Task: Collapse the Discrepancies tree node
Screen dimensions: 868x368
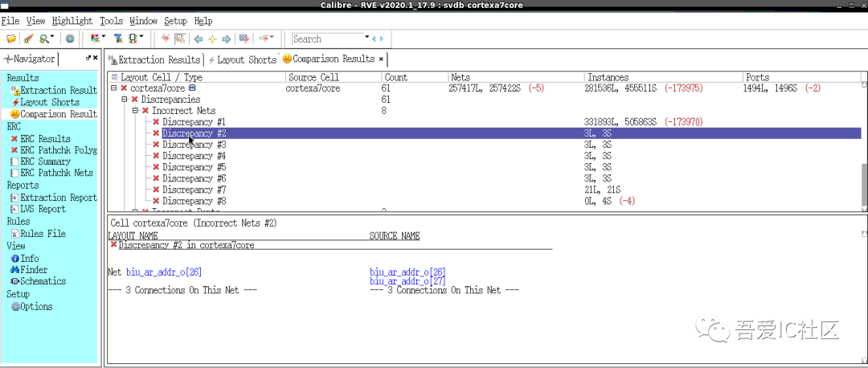Action: tap(124, 100)
